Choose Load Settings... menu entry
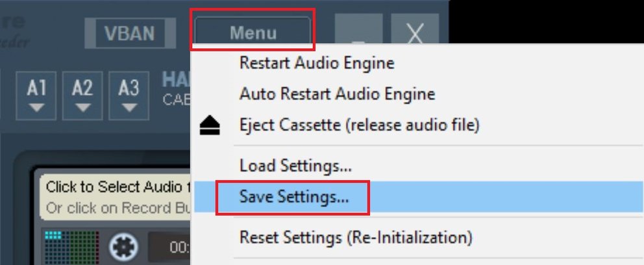Image resolution: width=644 pixels, height=265 pixels. [x=295, y=165]
